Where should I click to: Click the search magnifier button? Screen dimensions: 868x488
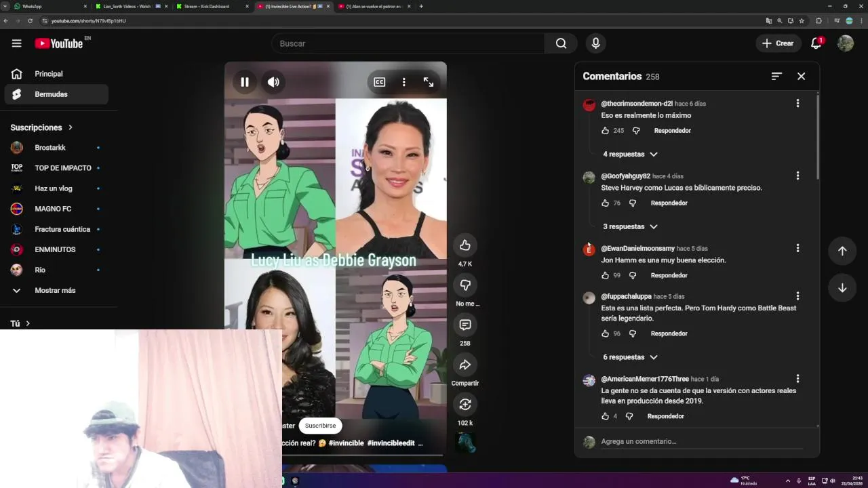[x=561, y=43]
